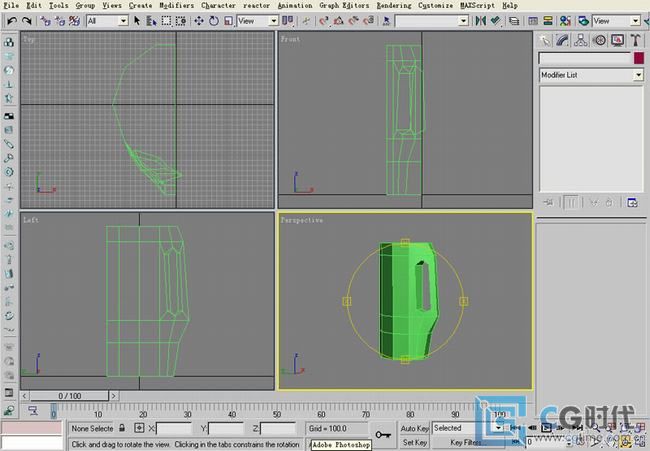Click the Align tool icon
The height and width of the screenshot is (451, 650).
pyautogui.click(x=495, y=21)
